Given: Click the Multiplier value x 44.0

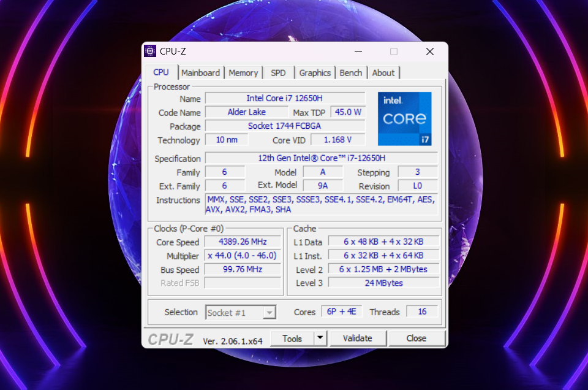Looking at the screenshot, I should point(243,256).
